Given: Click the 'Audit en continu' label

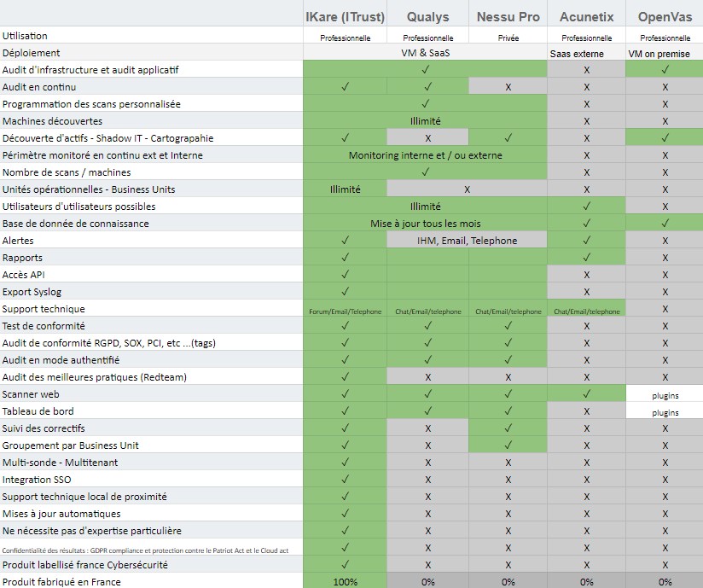Looking at the screenshot, I should pos(39,87).
